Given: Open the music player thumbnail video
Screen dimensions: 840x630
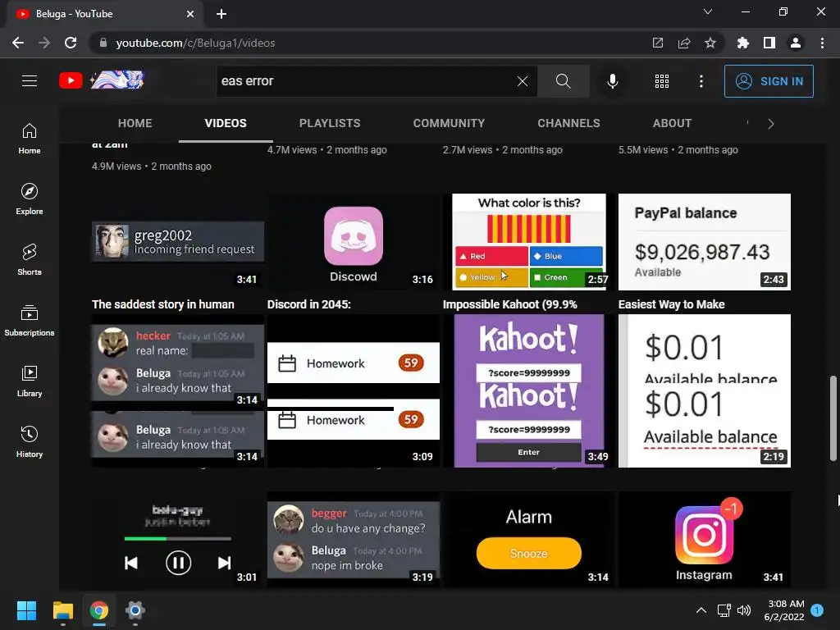Looking at the screenshot, I should click(178, 540).
